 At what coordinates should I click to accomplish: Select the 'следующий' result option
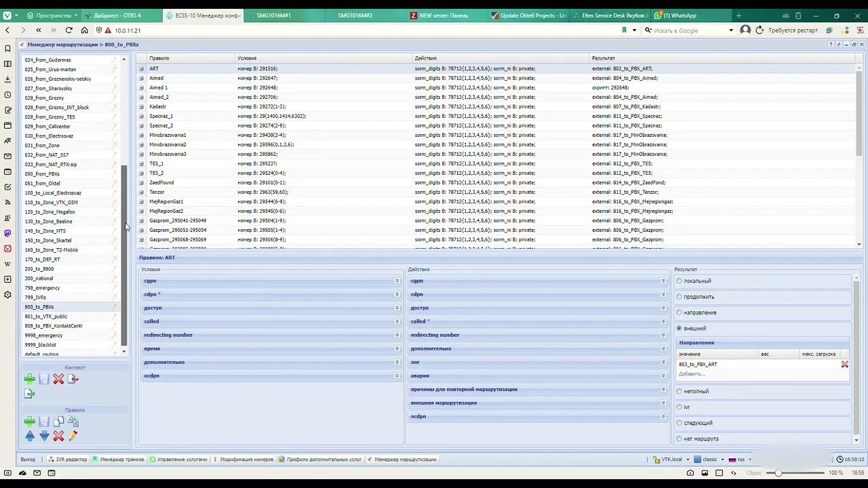[679, 423]
